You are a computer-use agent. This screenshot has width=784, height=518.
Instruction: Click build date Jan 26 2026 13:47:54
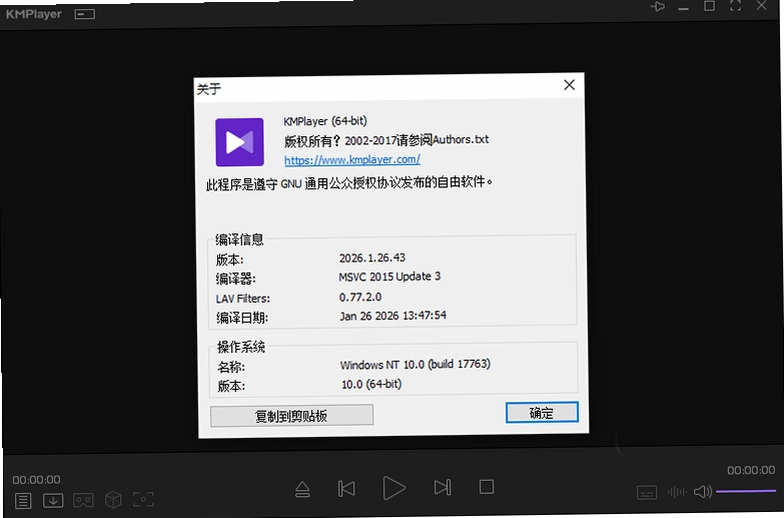click(x=393, y=316)
